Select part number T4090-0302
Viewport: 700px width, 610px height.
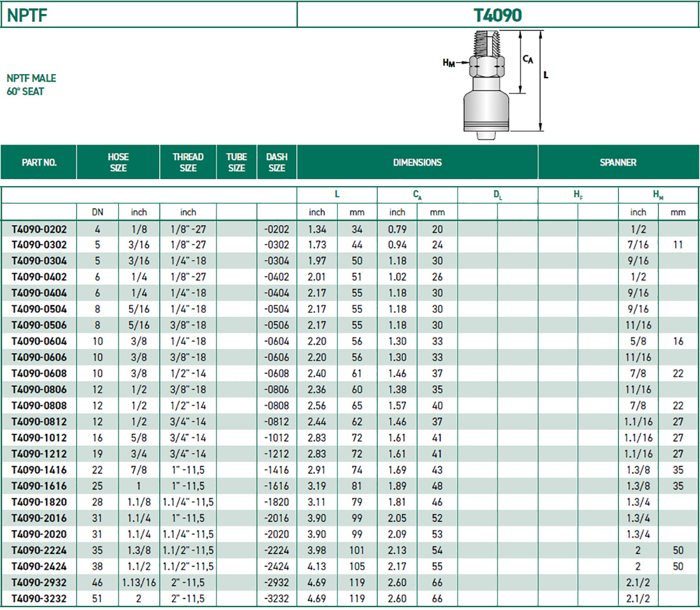pyautogui.click(x=39, y=245)
